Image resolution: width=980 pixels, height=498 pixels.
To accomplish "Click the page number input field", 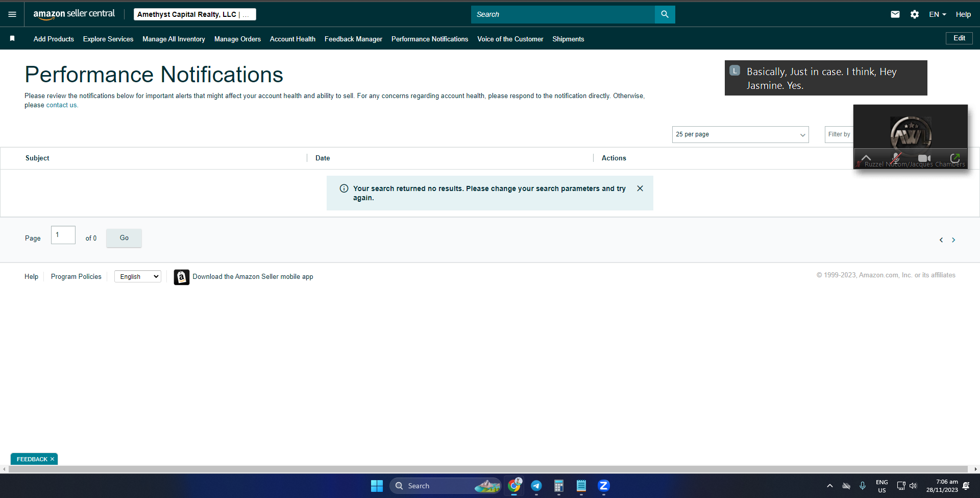I will pos(63,235).
